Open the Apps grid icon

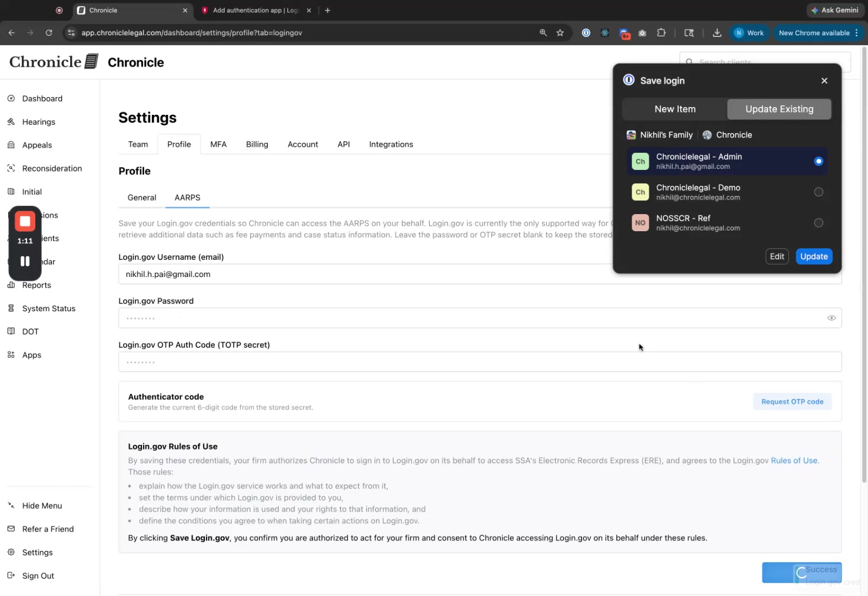click(x=11, y=354)
